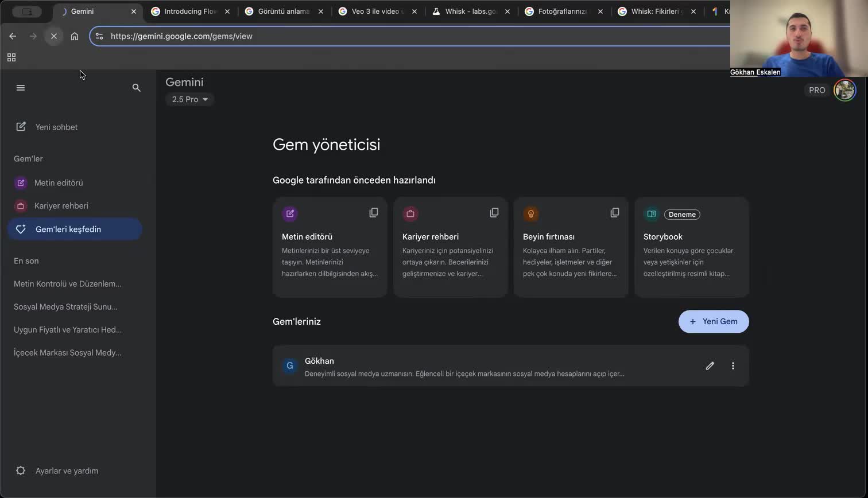Click the sidebar search icon
Image resolution: width=868 pixels, height=498 pixels.
coord(136,88)
